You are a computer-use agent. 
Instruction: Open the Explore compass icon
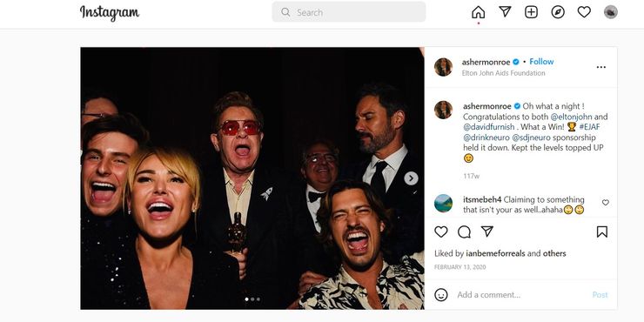(558, 12)
